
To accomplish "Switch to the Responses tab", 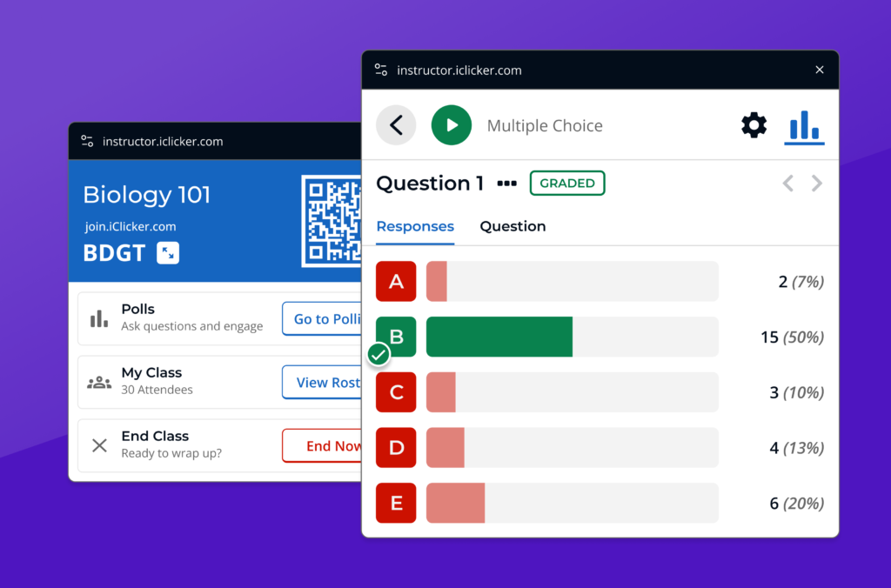I will [415, 226].
